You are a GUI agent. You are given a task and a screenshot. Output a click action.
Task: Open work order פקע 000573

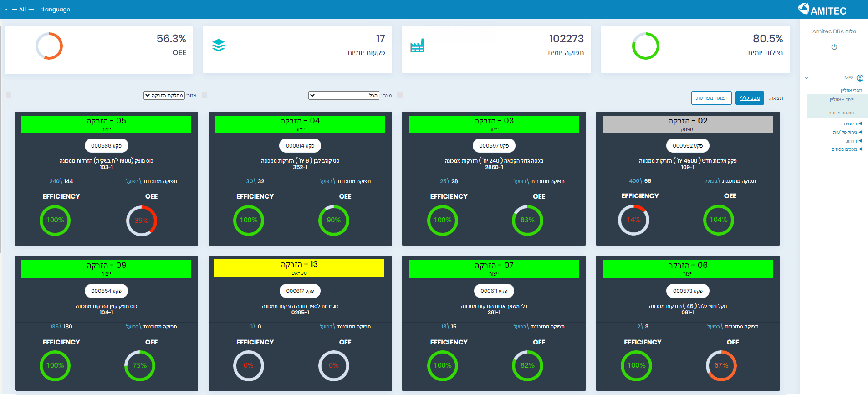point(688,291)
